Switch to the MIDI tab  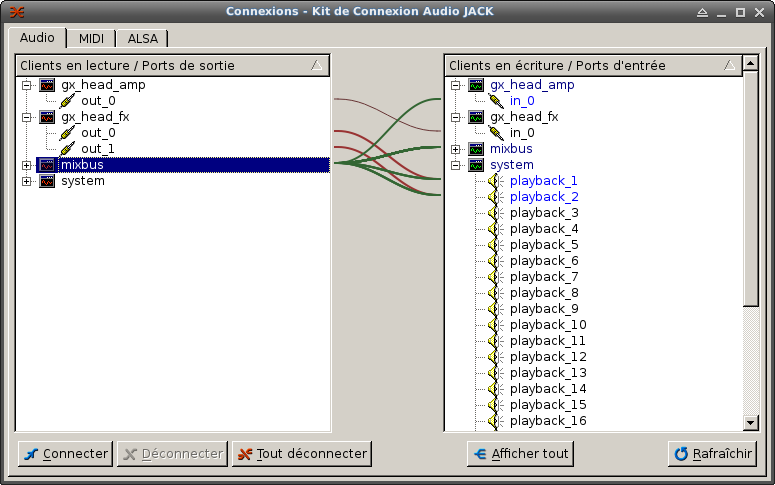click(x=91, y=39)
